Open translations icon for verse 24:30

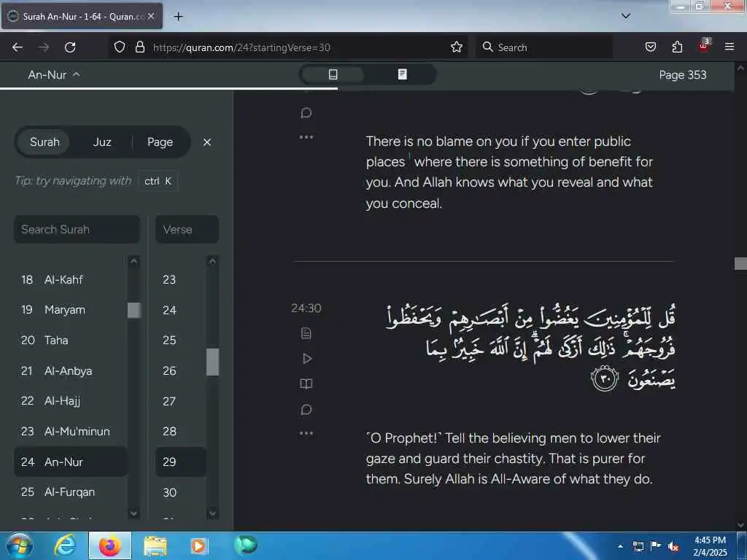[x=306, y=332]
